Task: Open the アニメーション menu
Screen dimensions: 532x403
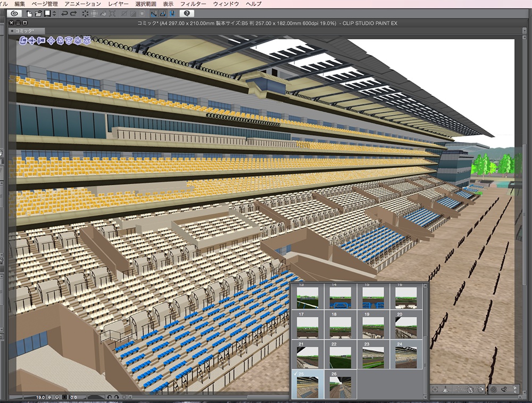Action: click(82, 4)
